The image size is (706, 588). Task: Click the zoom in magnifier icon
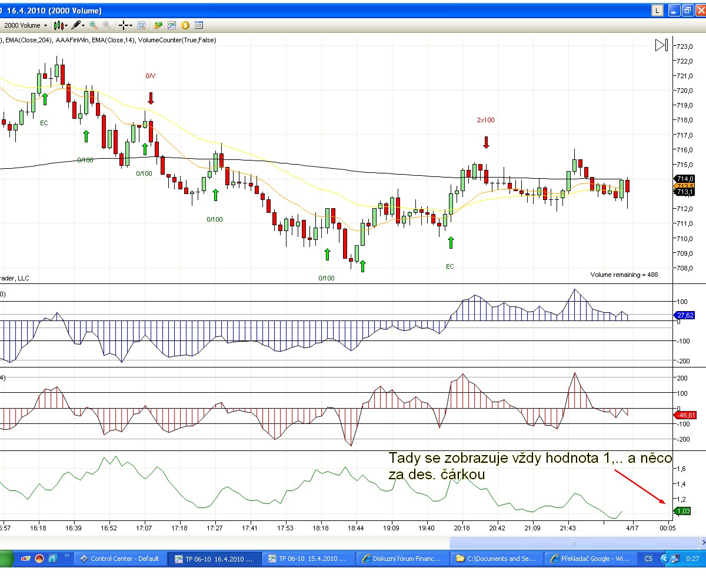pyautogui.click(x=94, y=25)
